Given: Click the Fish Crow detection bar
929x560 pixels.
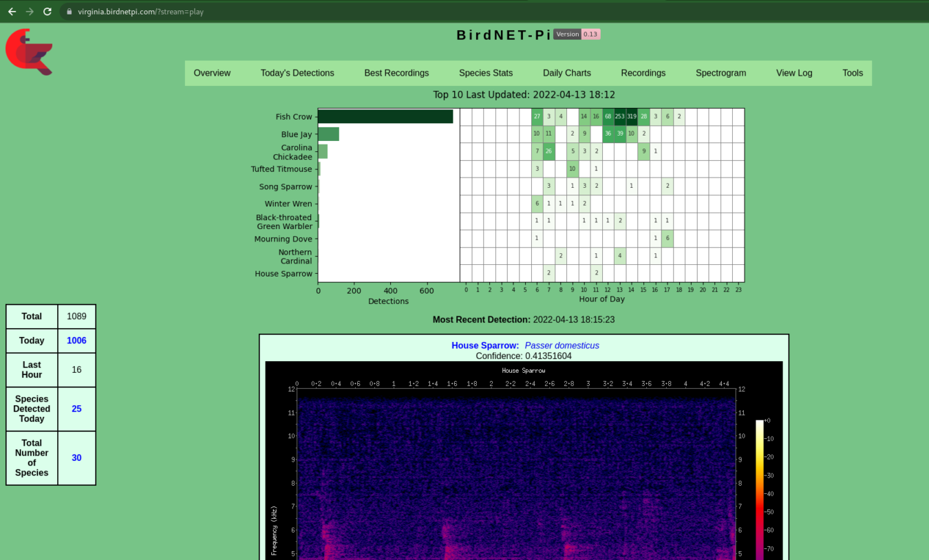Looking at the screenshot, I should [x=385, y=116].
